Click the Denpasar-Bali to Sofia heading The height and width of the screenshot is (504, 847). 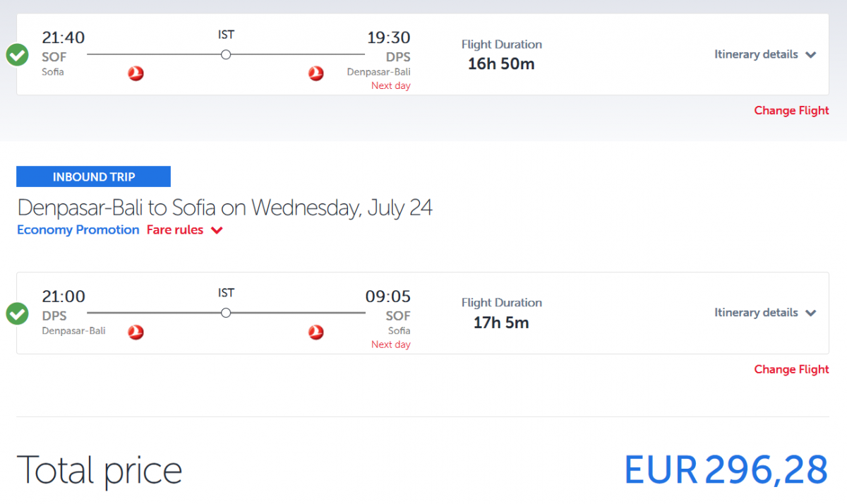coord(224,208)
